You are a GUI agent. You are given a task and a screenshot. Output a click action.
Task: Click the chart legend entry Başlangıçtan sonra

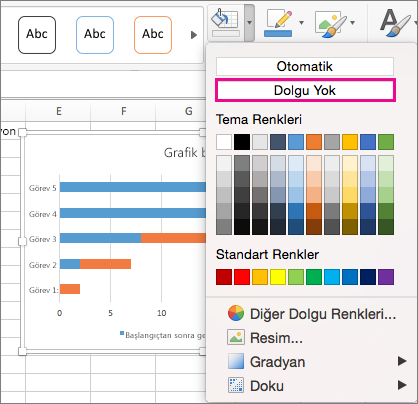pyautogui.click(x=162, y=335)
